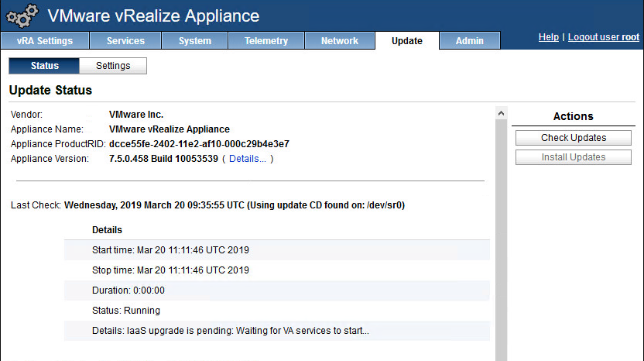Image resolution: width=644 pixels, height=361 pixels.
Task: Switch to the Services tab
Action: 125,41
